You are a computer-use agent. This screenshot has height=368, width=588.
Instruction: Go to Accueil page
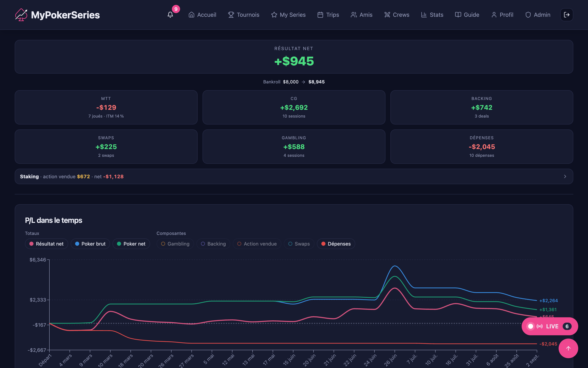[x=202, y=15]
